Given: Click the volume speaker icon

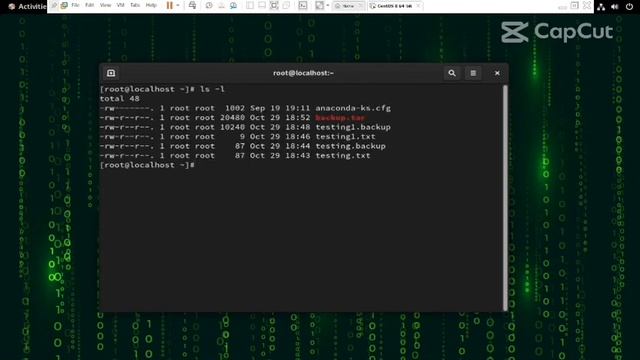Looking at the screenshot, I should pyautogui.click(x=615, y=7).
